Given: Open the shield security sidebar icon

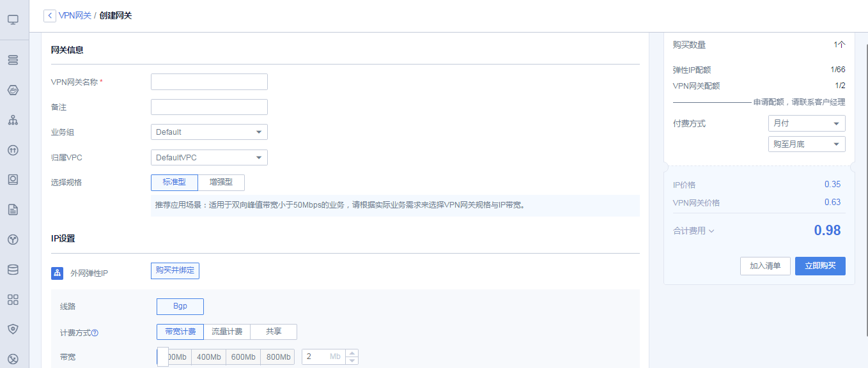Looking at the screenshot, I should (13, 329).
